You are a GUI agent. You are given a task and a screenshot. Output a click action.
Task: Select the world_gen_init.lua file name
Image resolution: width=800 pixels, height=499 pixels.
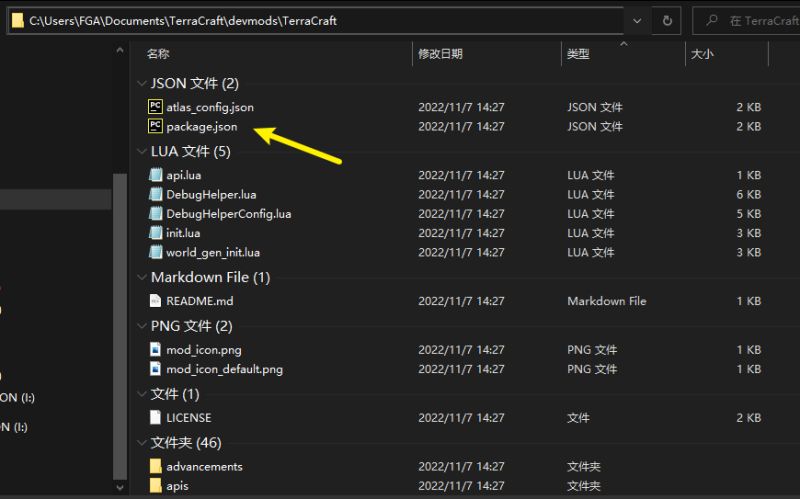pyautogui.click(x=213, y=253)
